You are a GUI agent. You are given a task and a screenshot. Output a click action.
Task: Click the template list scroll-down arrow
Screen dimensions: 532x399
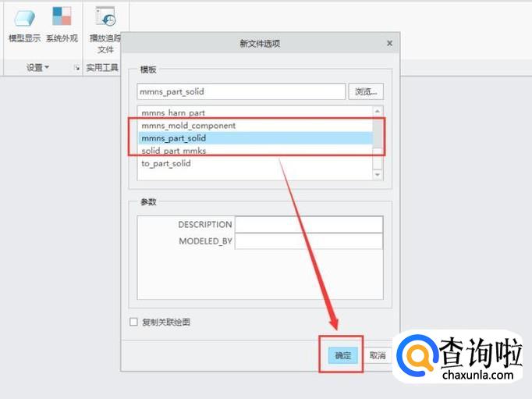tap(378, 175)
